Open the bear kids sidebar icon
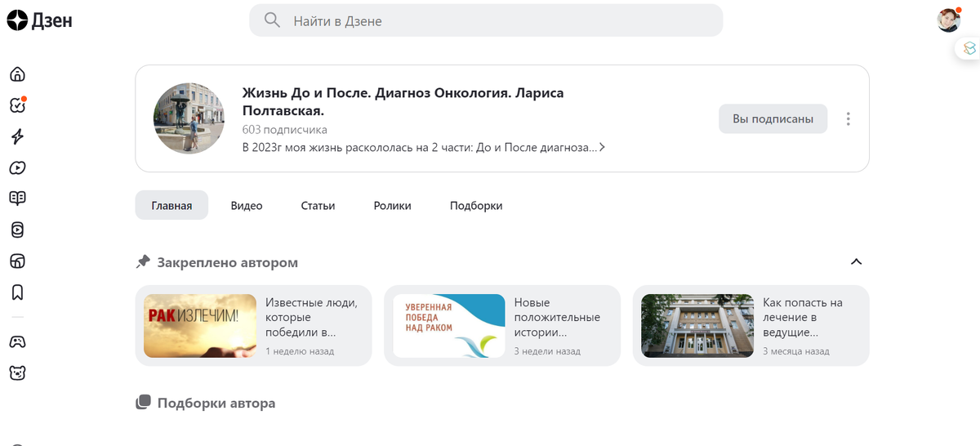 pos(17,372)
